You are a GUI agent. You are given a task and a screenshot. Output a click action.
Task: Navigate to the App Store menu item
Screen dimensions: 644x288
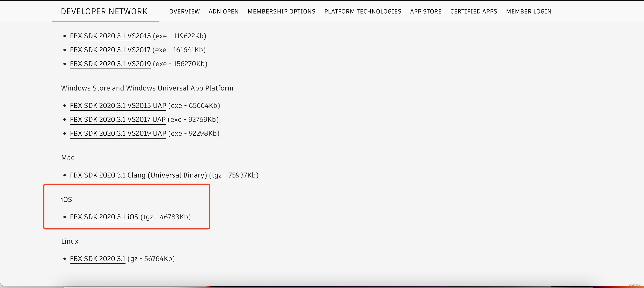426,12
